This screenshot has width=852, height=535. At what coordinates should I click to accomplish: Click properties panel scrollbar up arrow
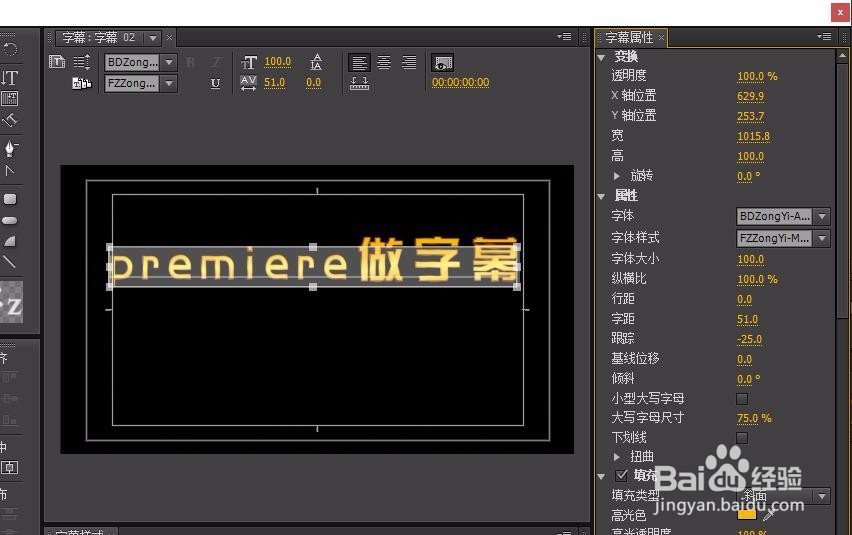(x=842, y=55)
